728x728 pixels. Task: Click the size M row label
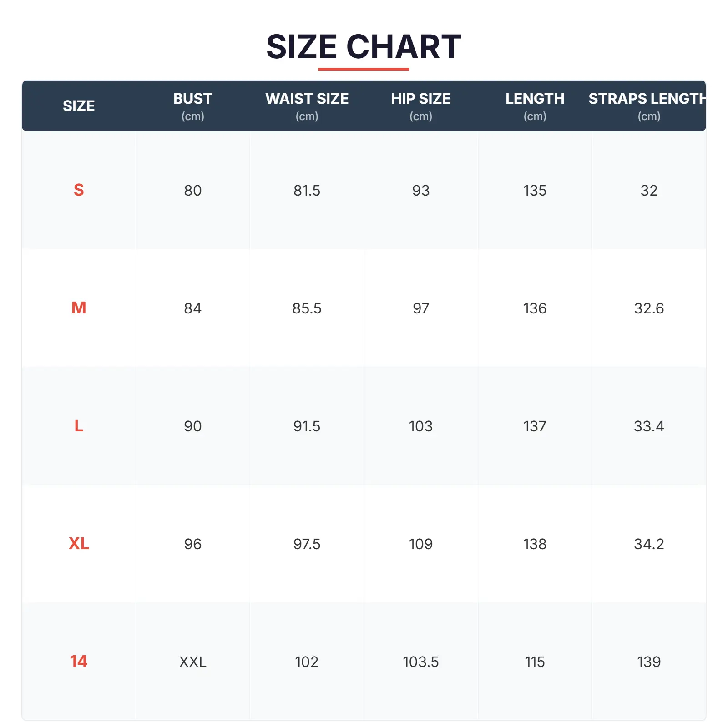point(79,308)
